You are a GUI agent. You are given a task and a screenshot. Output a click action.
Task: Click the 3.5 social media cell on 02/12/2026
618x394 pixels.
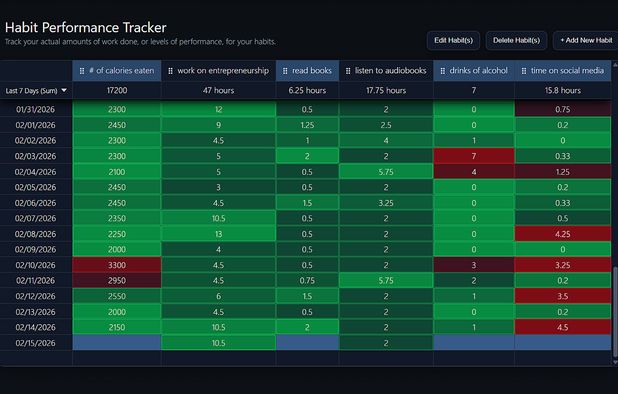point(563,296)
